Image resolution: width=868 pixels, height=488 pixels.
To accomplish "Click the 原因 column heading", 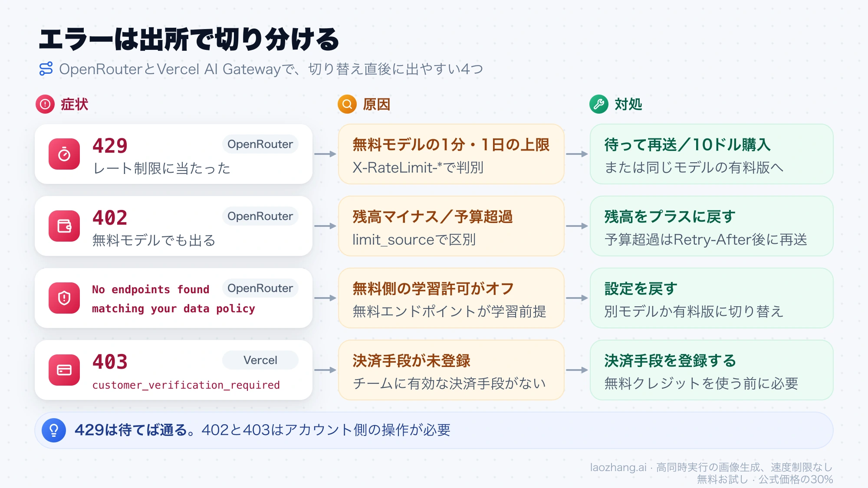I will pyautogui.click(x=377, y=104).
